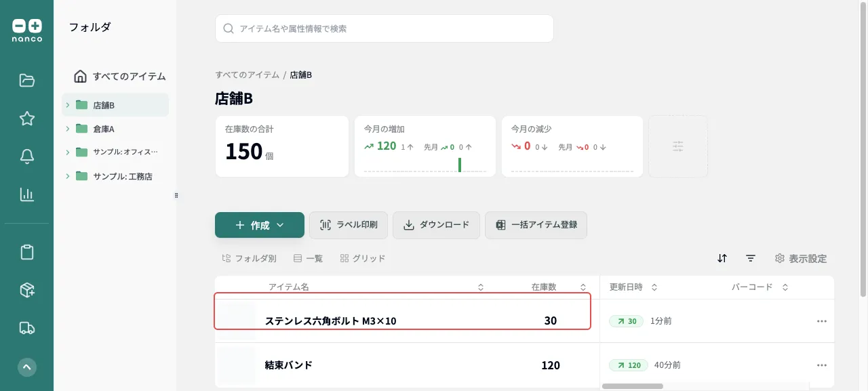Screen dimensions: 868x391
Task: Click the nanco logo
Action: point(27,30)
